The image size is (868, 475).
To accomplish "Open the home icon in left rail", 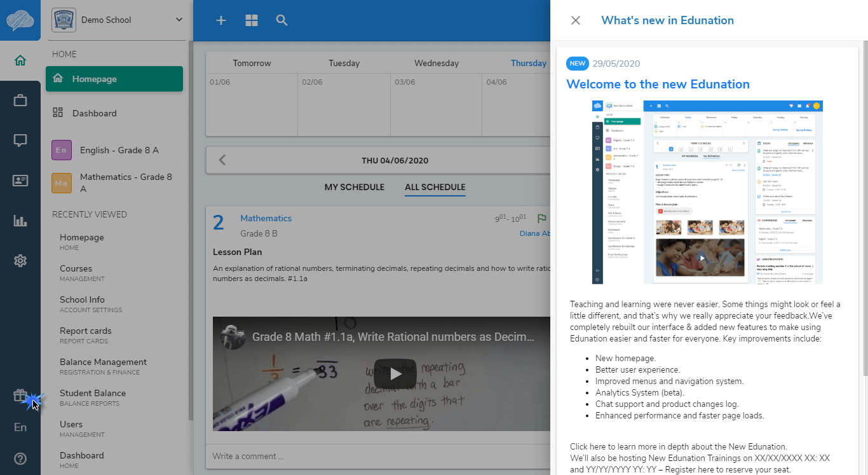I will coord(20,61).
